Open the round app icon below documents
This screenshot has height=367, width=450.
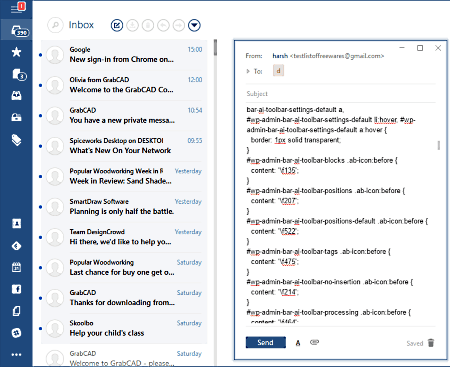pyautogui.click(x=16, y=333)
